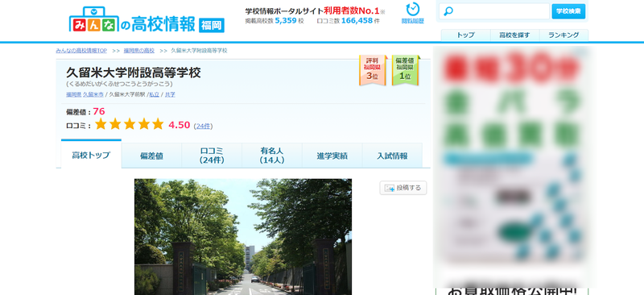Screen dimensions: 644x295
Task: Click the 久留米大学附設高等学校 breadcrumb text
Action: coord(199,51)
